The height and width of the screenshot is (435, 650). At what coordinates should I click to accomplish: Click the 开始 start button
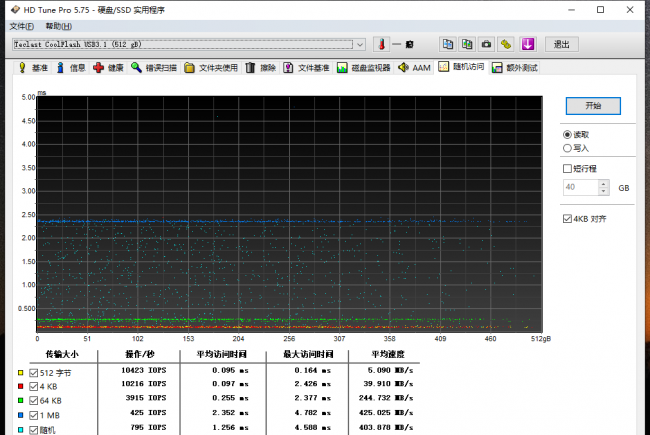[x=593, y=106]
